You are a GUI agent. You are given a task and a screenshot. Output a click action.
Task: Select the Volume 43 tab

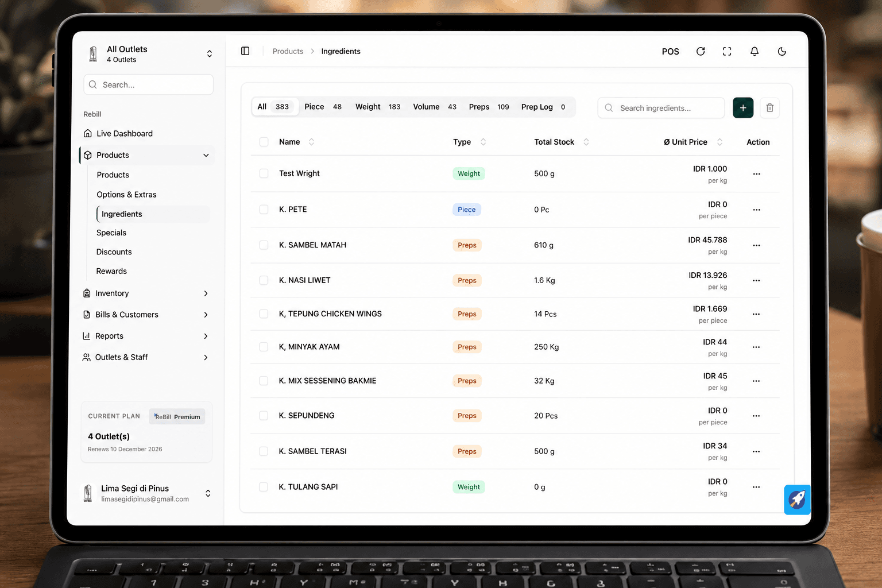click(x=435, y=107)
